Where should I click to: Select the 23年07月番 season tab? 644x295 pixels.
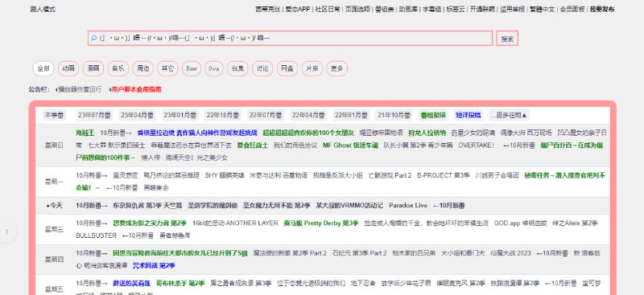coord(95,115)
